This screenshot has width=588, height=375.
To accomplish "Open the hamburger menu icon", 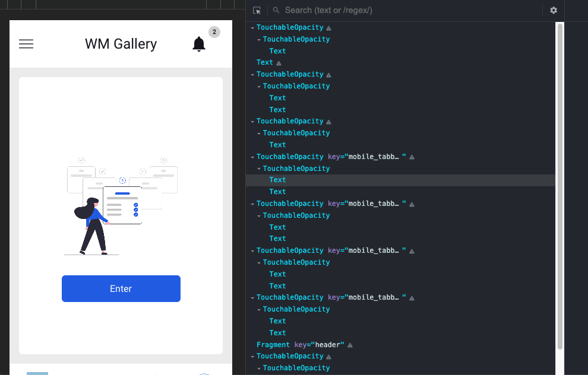I will [x=26, y=43].
